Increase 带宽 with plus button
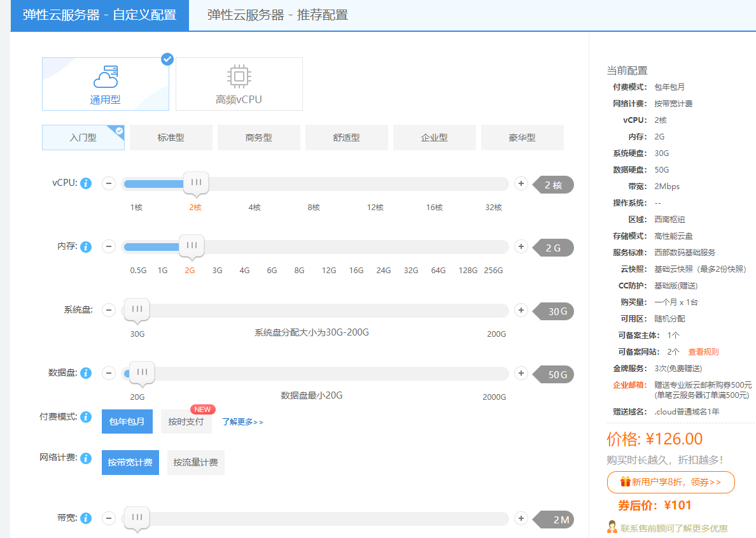756x538 pixels. point(521,518)
